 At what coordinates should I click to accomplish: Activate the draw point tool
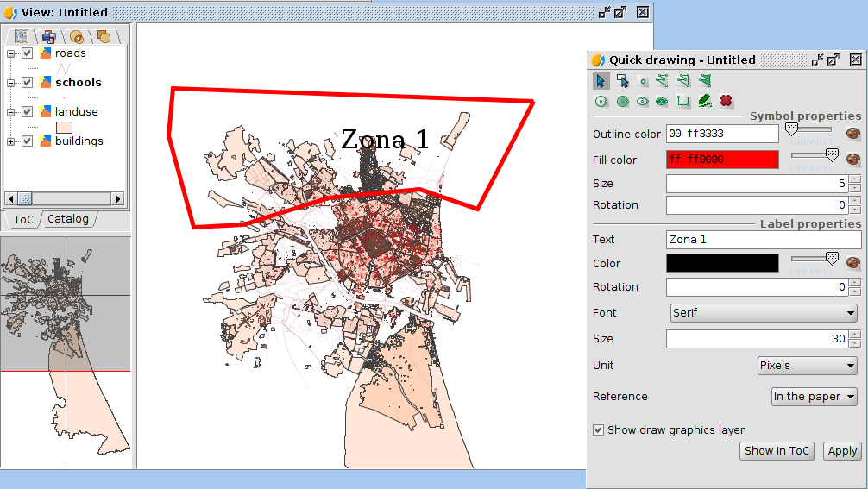click(643, 81)
